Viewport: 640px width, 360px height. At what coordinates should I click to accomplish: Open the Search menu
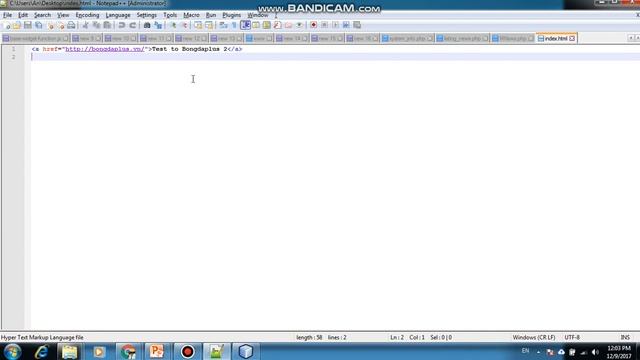click(42, 15)
